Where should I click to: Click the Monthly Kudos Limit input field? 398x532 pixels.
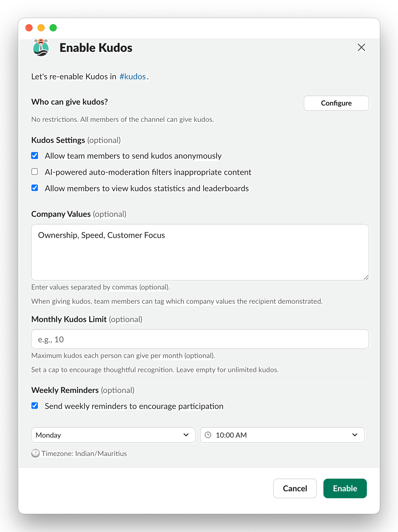tap(200, 339)
